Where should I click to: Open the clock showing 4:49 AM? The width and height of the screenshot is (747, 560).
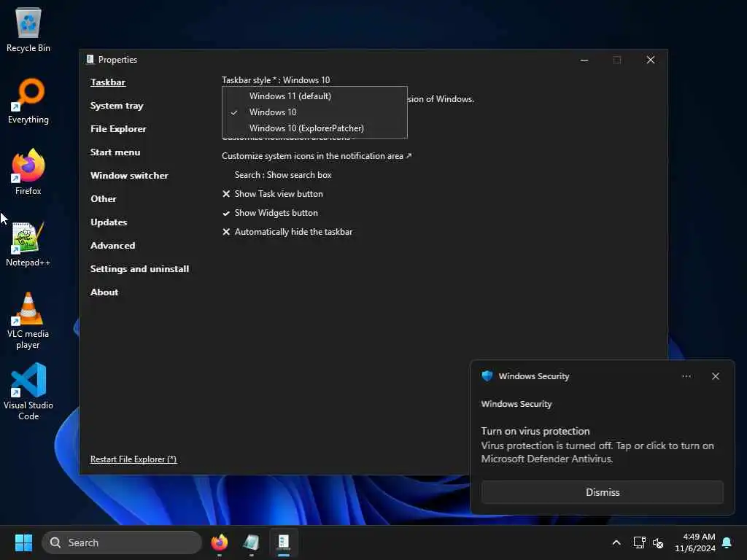[695, 542]
